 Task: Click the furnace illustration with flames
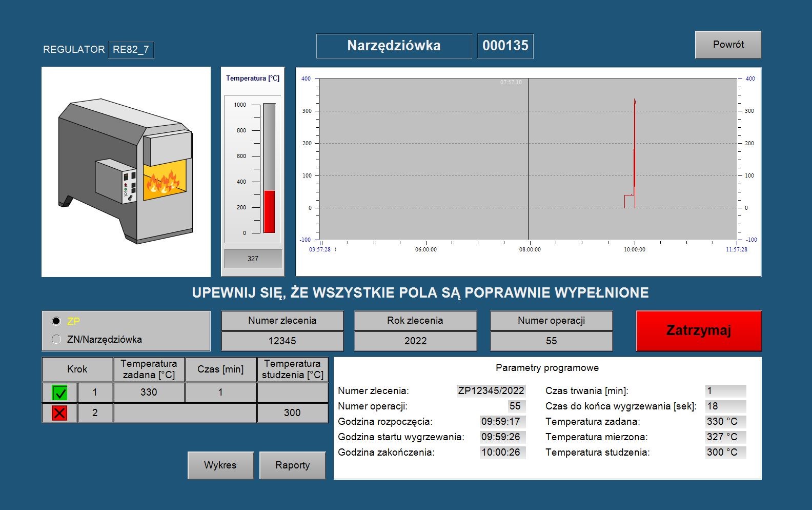(x=126, y=172)
